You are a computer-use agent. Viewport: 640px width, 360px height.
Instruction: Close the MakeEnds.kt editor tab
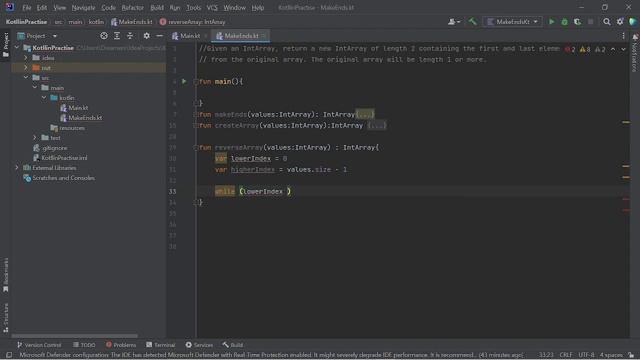264,36
